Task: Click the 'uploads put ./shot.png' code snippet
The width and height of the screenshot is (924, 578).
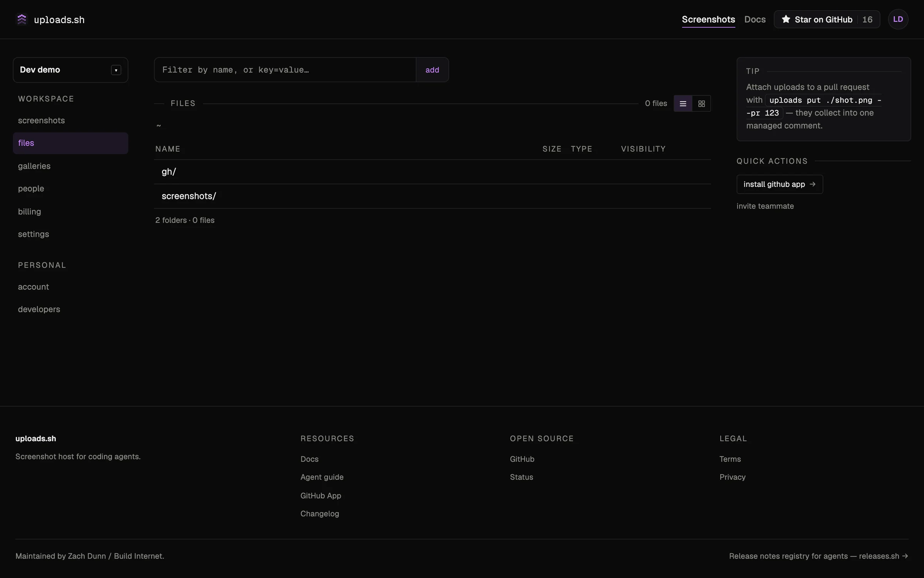Action: (814, 106)
